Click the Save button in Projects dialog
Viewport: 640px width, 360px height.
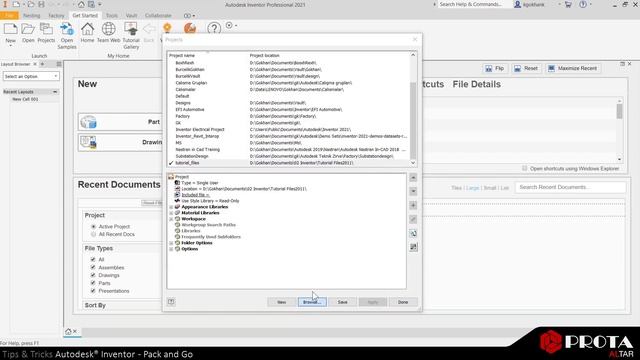[x=342, y=302]
